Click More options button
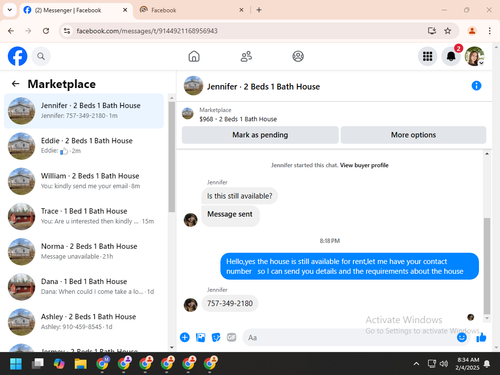 coord(413,135)
